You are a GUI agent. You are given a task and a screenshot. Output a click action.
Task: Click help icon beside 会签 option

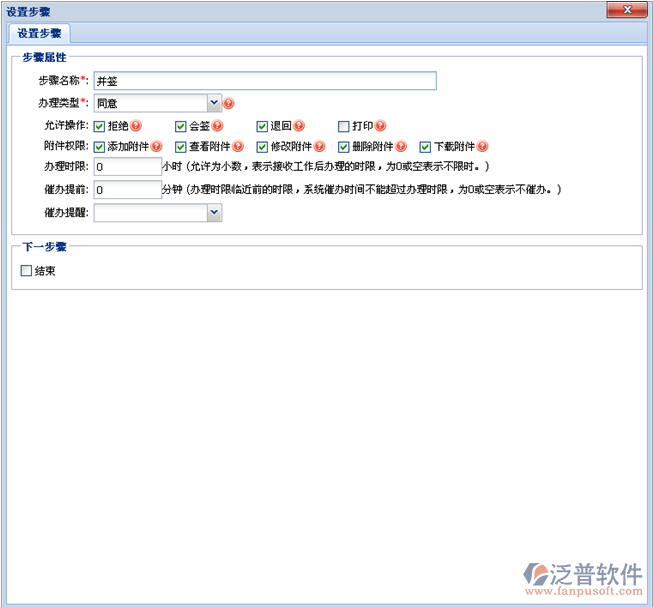pos(217,126)
